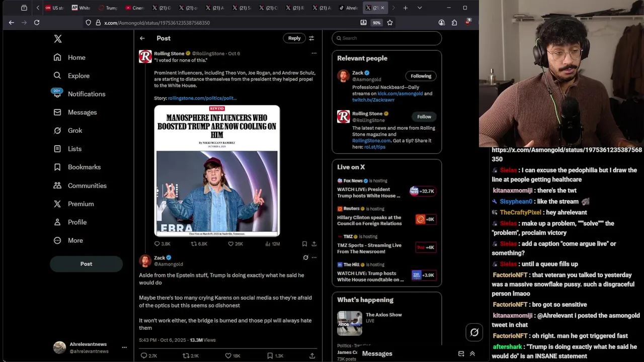Open Notifications in sidebar
This screenshot has height=362, width=644.
79,94
